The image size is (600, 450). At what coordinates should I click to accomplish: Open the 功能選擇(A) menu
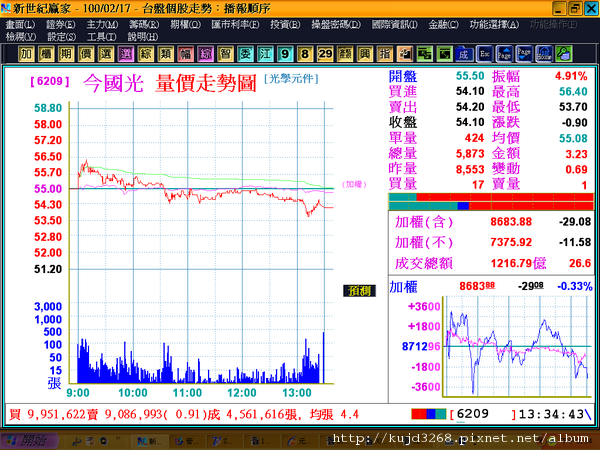494,24
